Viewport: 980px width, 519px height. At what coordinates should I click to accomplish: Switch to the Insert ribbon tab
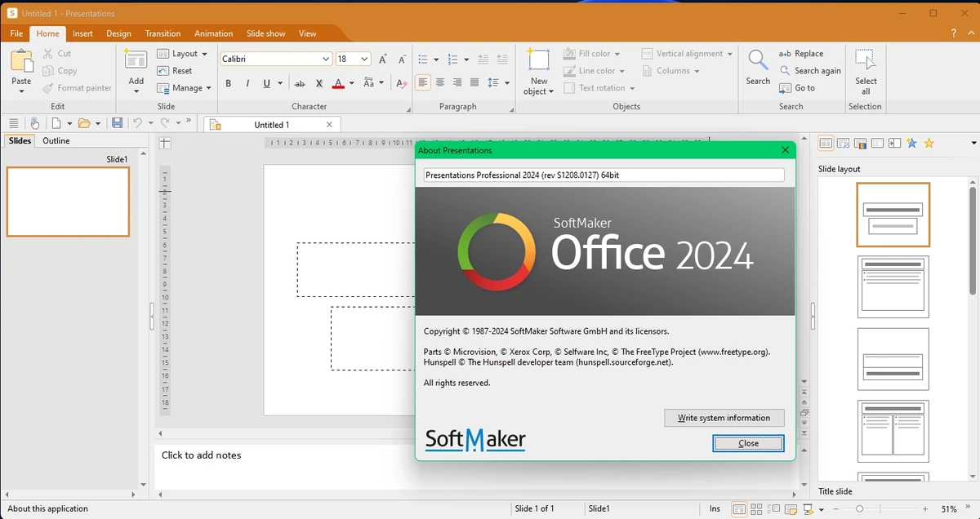click(x=82, y=33)
